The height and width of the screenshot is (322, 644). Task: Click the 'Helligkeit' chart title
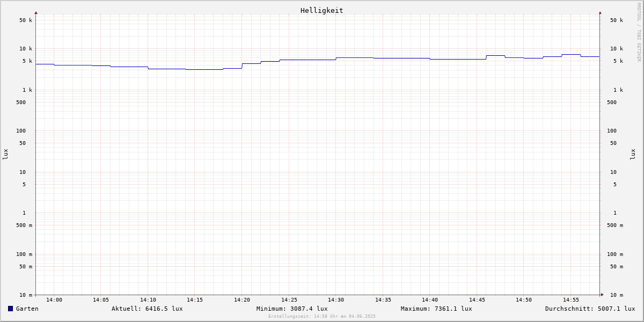click(322, 10)
